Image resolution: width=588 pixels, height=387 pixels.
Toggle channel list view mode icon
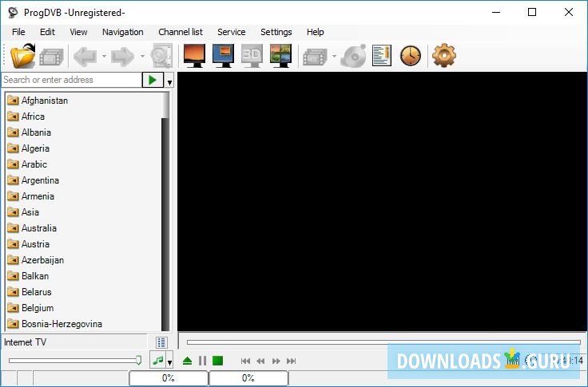point(161,342)
